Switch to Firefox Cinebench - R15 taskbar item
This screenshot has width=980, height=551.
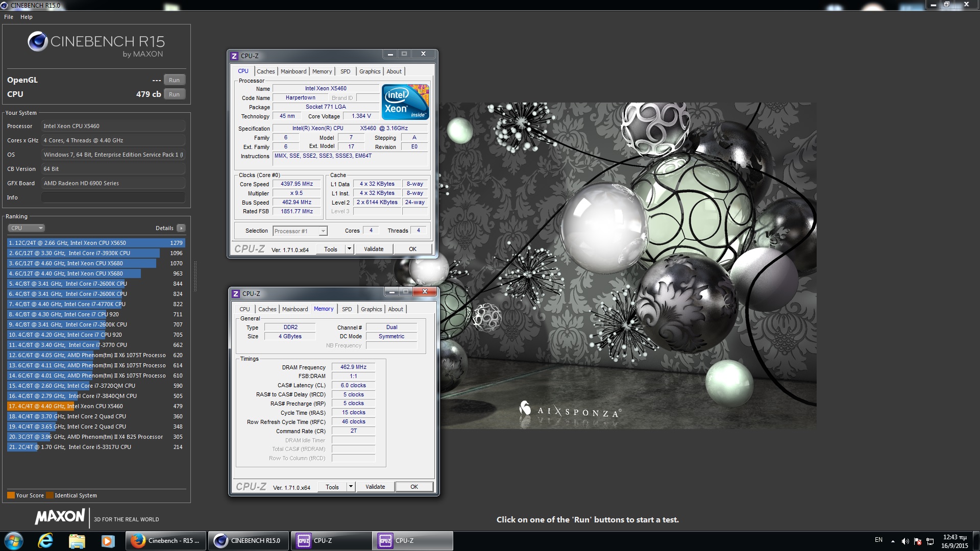click(x=166, y=541)
